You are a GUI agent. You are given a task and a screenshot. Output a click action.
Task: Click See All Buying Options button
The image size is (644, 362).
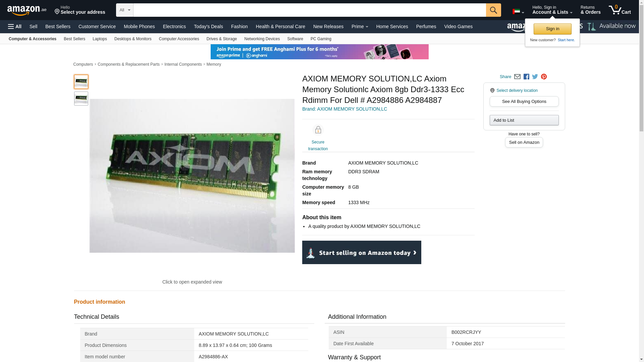(x=524, y=102)
